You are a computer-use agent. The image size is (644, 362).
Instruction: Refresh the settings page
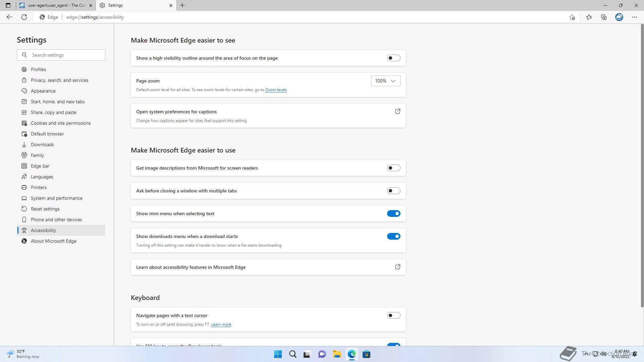24,17
